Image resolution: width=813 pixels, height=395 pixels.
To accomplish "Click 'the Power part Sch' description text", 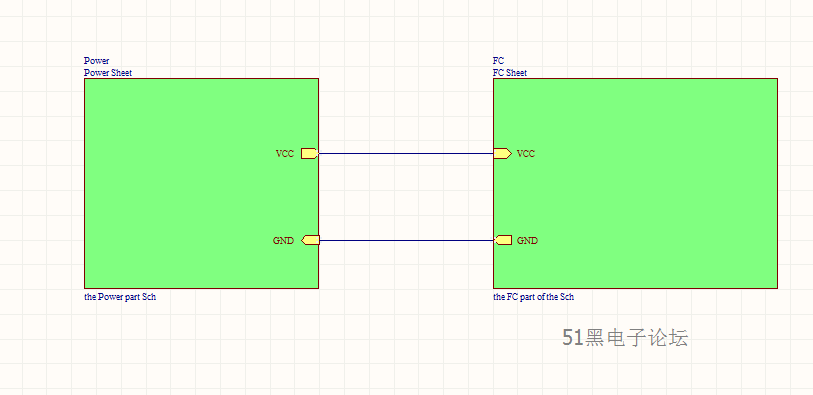I will (120, 297).
